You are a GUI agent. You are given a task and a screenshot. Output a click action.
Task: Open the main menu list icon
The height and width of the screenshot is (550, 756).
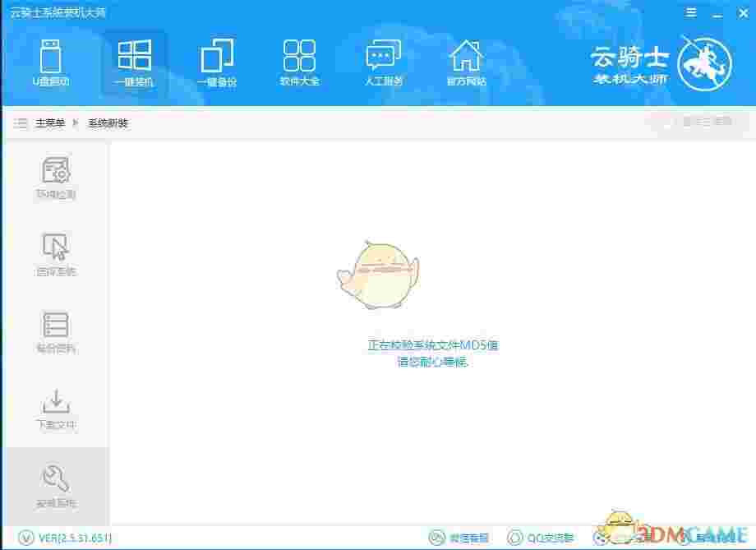pos(20,122)
